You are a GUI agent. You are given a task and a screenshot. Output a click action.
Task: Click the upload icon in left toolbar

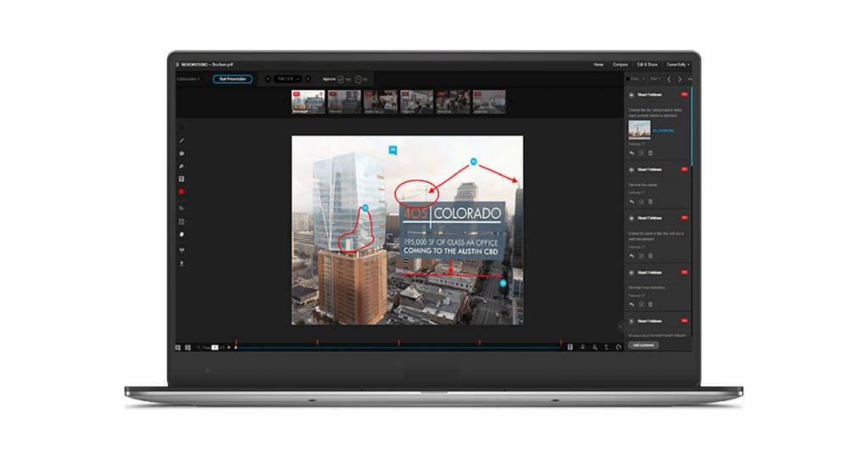point(181,263)
